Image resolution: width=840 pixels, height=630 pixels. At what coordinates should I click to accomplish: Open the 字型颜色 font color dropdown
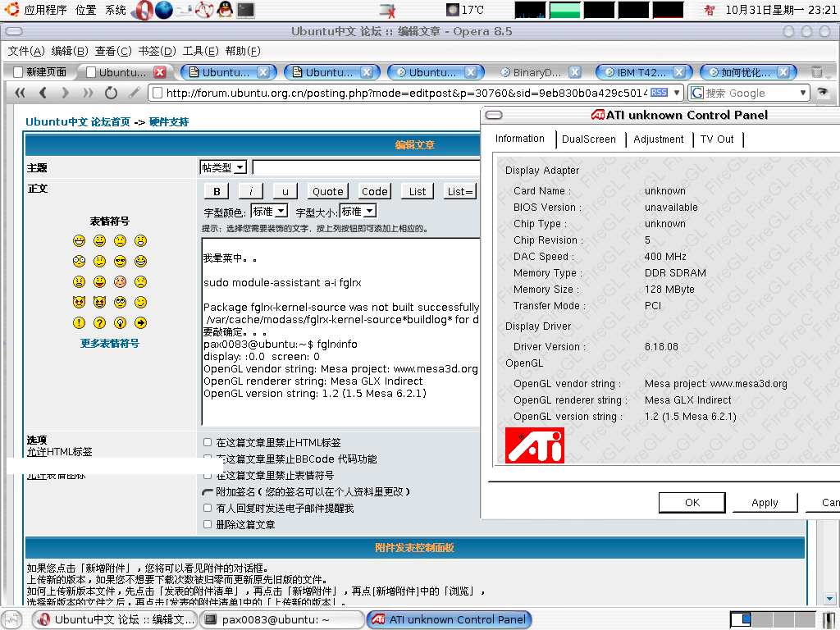coord(269,212)
